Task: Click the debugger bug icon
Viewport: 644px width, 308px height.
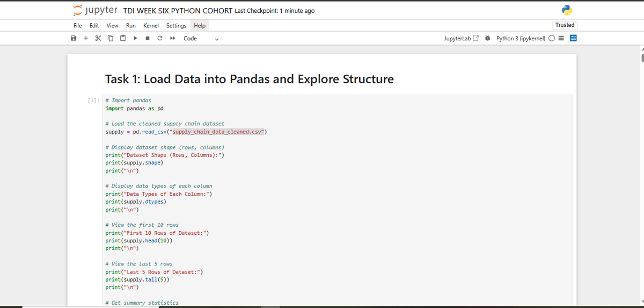Action: (x=487, y=39)
